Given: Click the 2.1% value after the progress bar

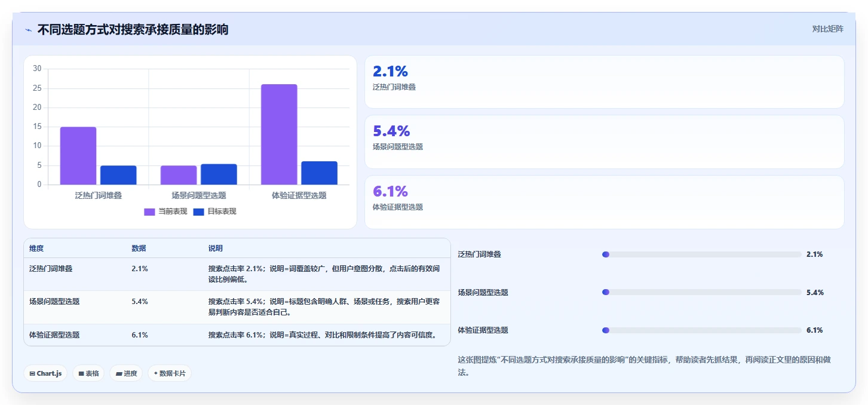Looking at the screenshot, I should pos(815,254).
